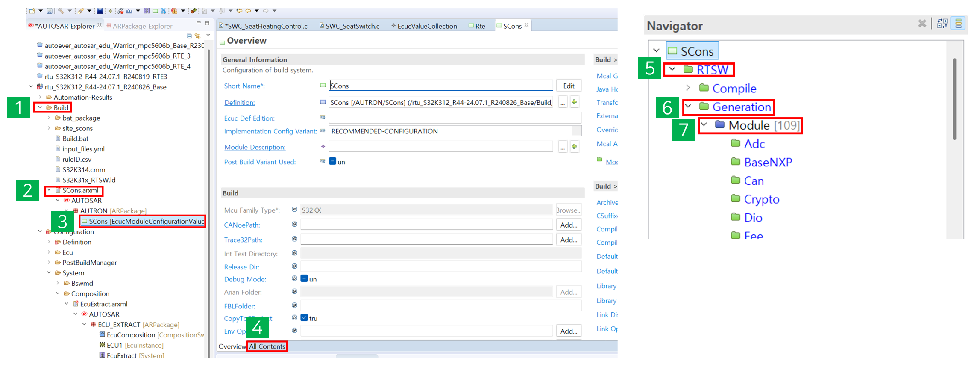Open the EcucValueCollection editor tab
This screenshot has height=367, width=980.
coord(424,26)
